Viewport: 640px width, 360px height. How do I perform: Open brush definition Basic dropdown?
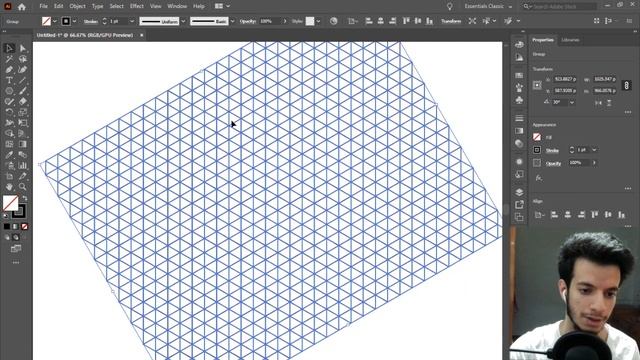(x=232, y=21)
